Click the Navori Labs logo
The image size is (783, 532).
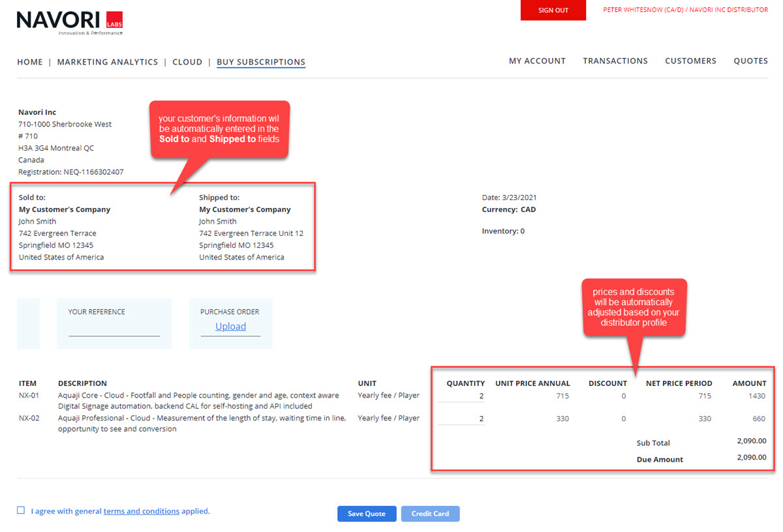pos(69,22)
